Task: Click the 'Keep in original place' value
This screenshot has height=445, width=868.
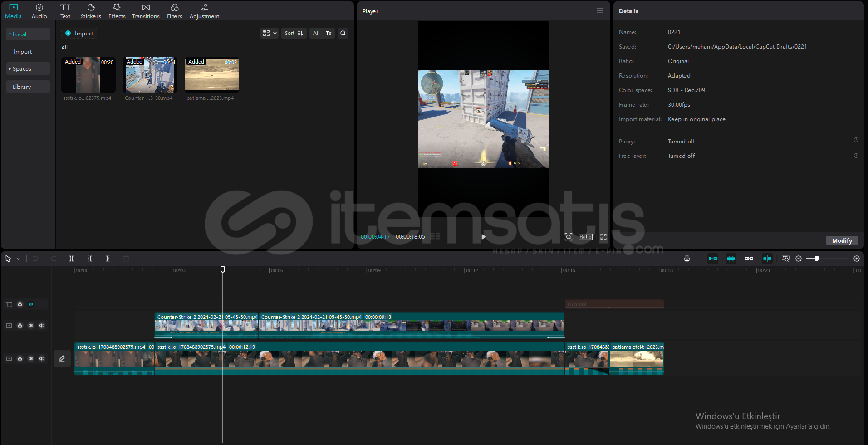Action: [x=696, y=119]
